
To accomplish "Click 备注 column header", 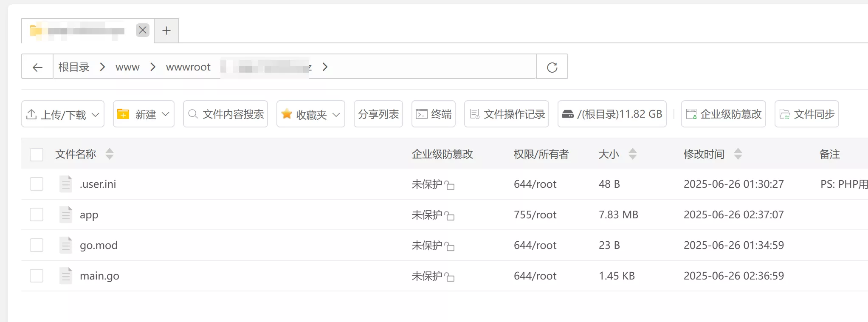I will pyautogui.click(x=830, y=154).
